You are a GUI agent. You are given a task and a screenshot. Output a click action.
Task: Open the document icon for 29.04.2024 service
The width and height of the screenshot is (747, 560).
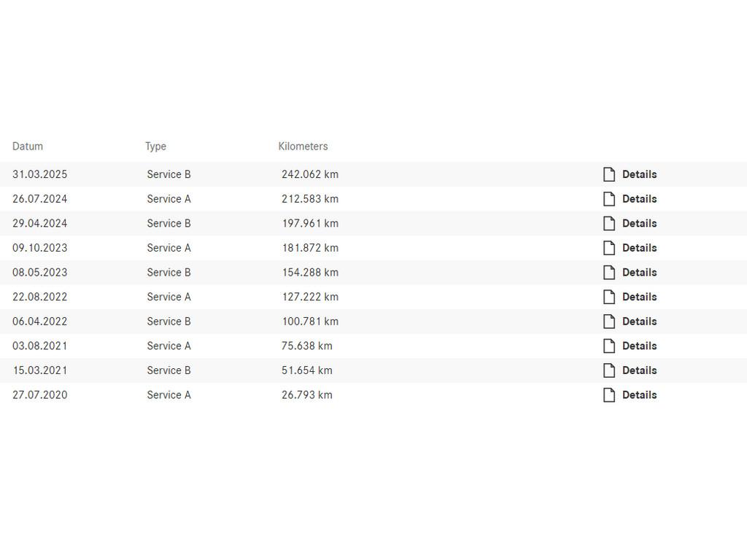(x=609, y=223)
